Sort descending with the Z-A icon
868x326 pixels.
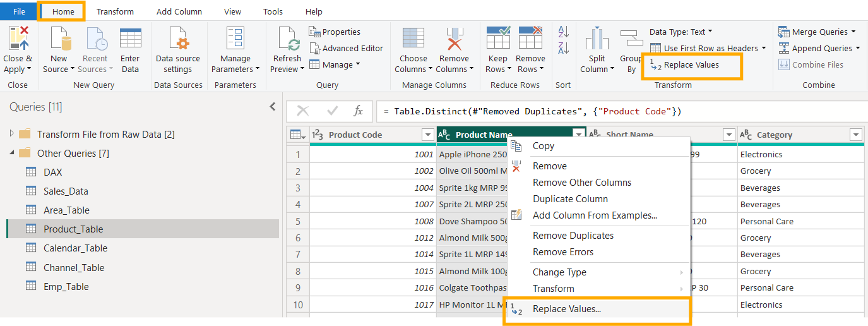click(564, 47)
